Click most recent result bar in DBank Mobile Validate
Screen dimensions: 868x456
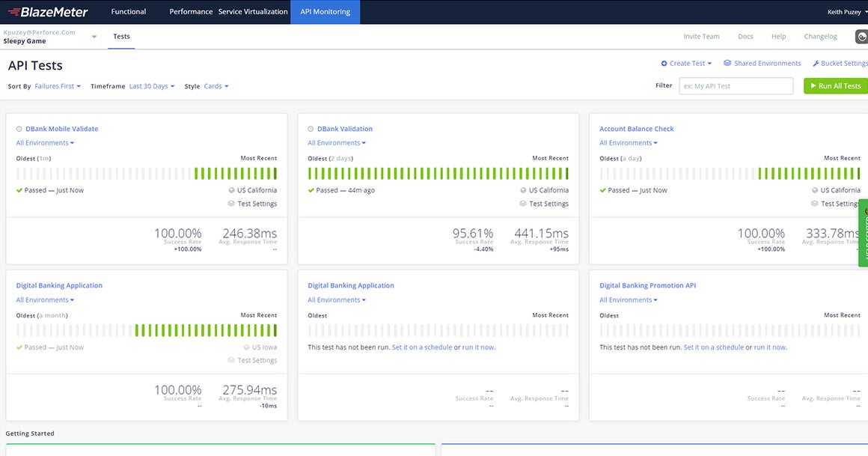pos(275,174)
